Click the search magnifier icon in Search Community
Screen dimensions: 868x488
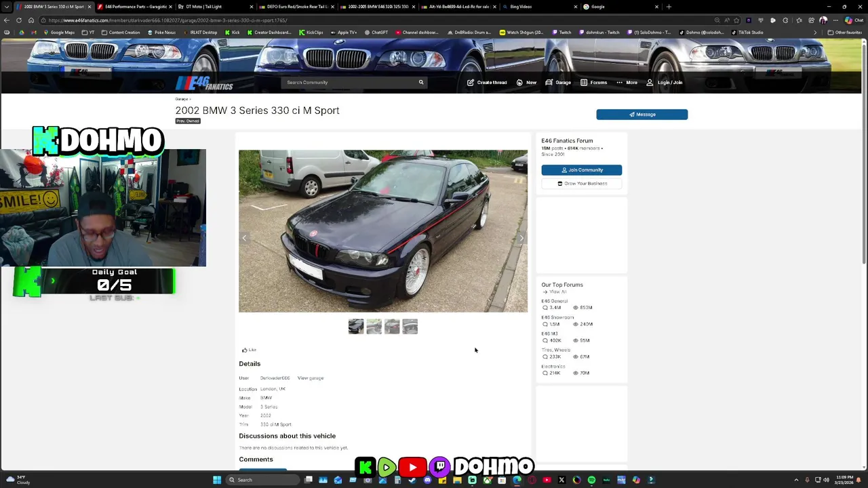click(x=421, y=83)
